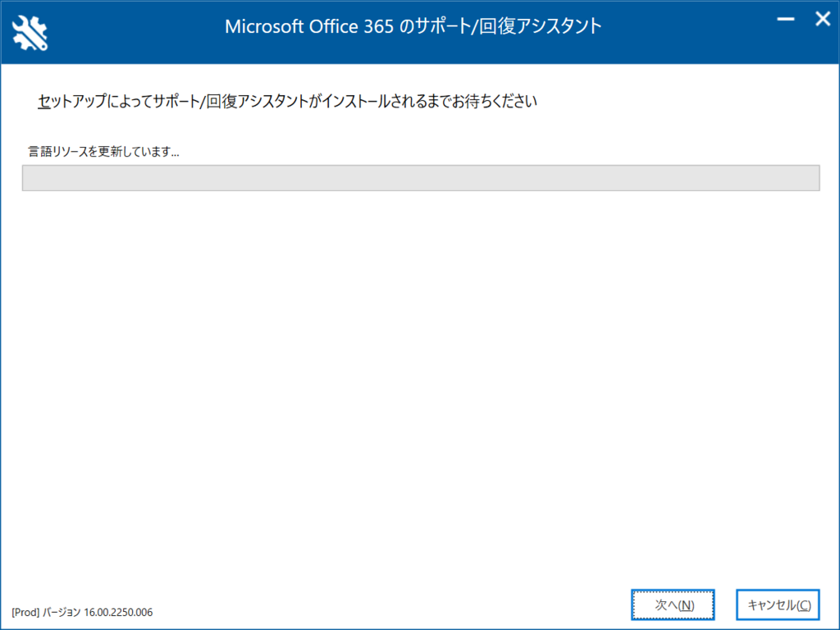Click the 365 number in the window title
840x630 pixels.
pos(379,26)
